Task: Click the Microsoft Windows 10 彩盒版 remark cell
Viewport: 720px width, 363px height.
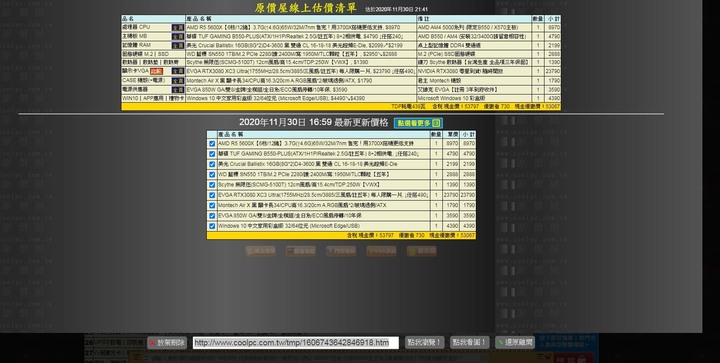Action: tap(474, 98)
